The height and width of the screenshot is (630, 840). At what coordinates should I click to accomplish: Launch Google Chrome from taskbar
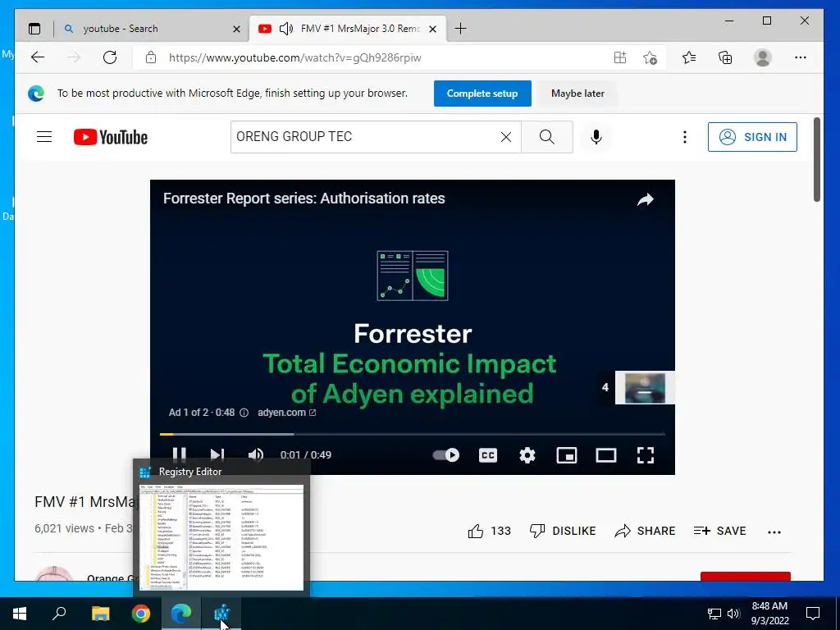(141, 614)
